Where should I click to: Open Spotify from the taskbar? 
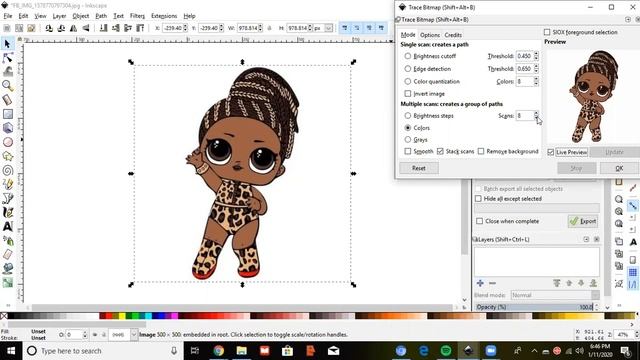pos(446,350)
